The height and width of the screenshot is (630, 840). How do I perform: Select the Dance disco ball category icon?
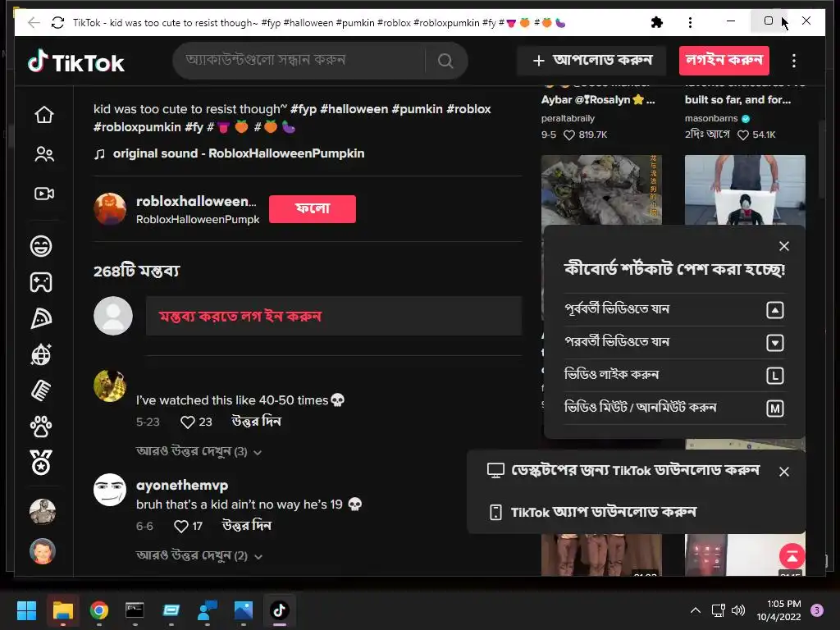(41, 354)
